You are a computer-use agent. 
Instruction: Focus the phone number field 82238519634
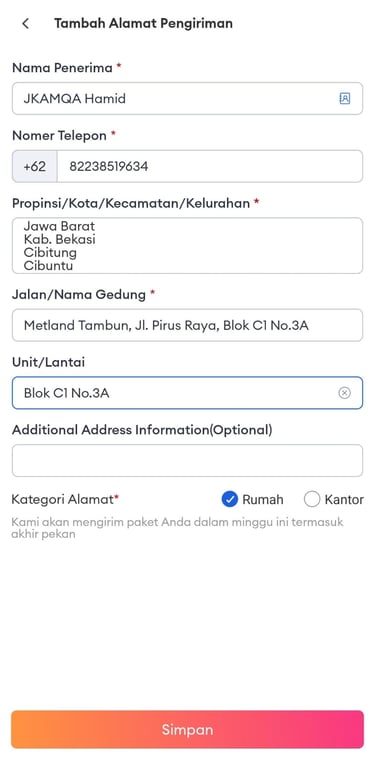pos(210,166)
